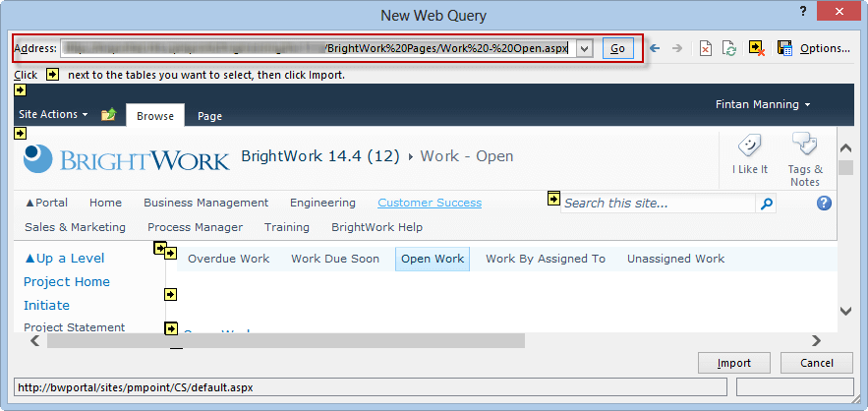Click the Forward navigation arrow
The width and height of the screenshot is (868, 411).
[x=676, y=48]
